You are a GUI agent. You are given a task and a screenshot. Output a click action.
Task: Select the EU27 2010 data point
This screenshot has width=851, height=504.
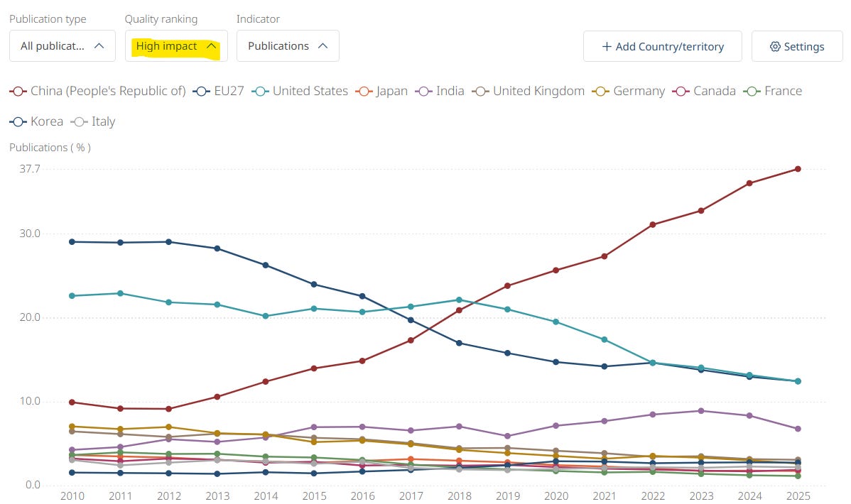(x=72, y=242)
